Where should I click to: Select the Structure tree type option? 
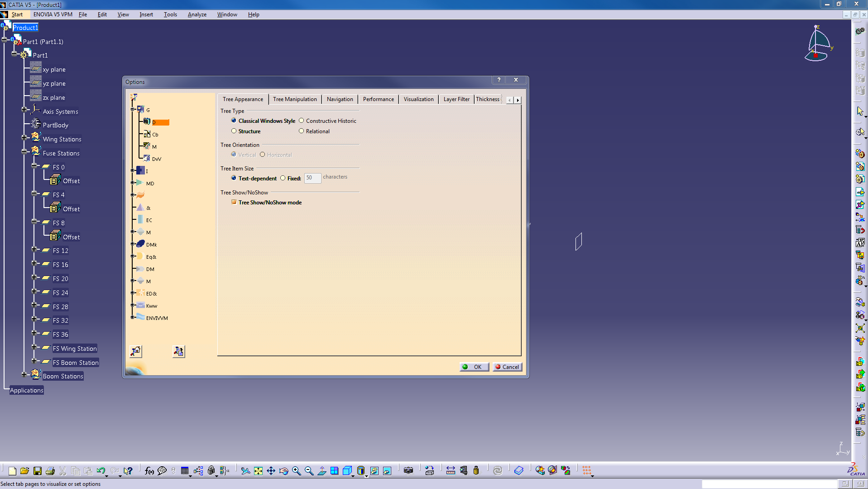click(x=234, y=131)
